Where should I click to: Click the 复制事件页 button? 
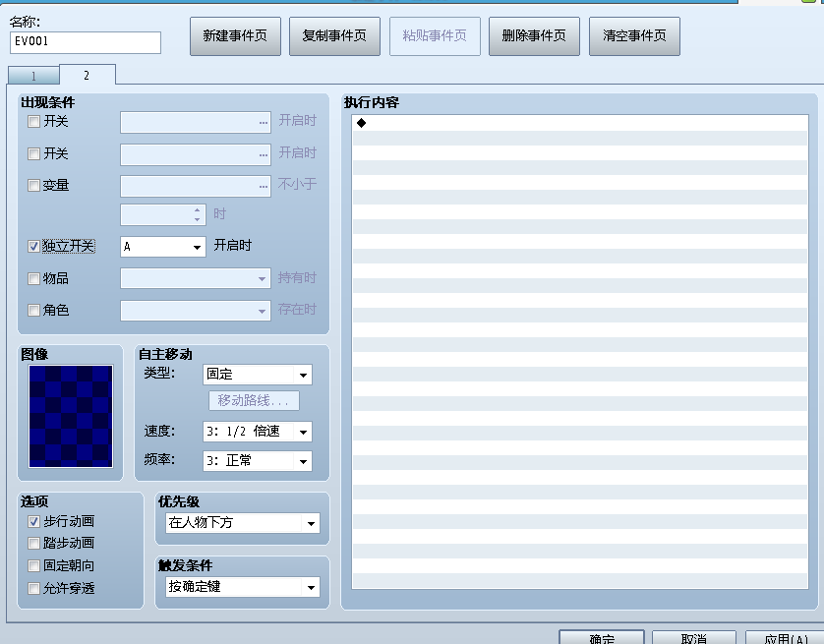click(334, 36)
